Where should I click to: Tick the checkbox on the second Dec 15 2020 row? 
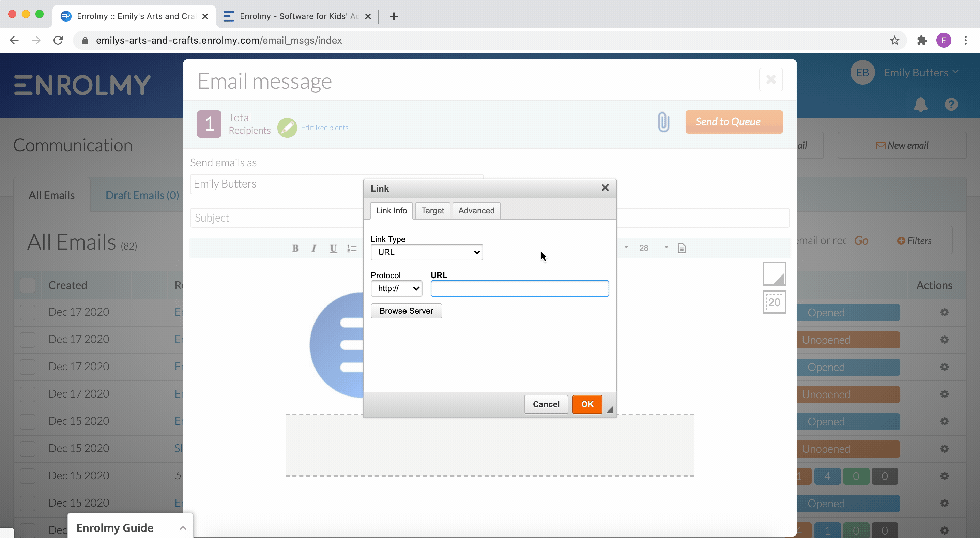click(x=27, y=449)
